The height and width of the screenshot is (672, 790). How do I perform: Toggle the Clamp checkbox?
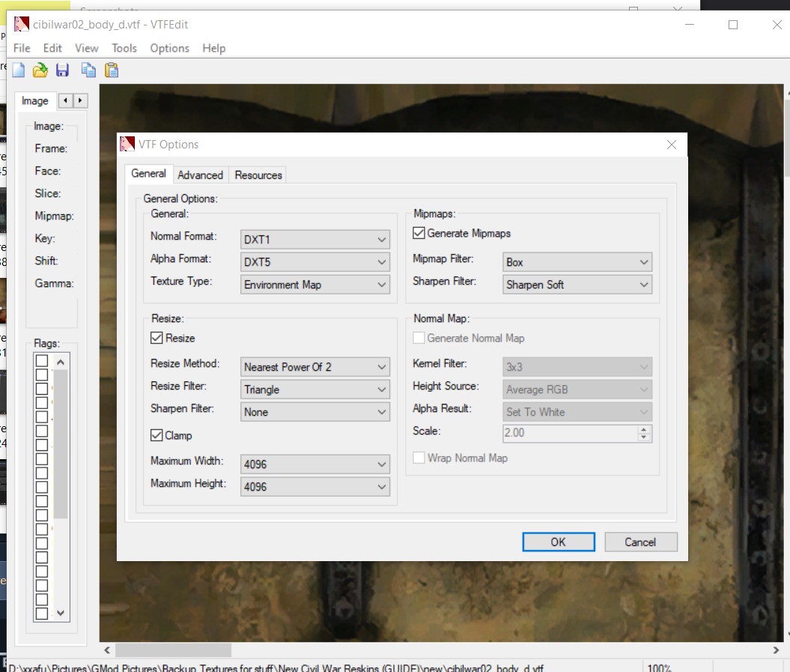coord(157,435)
